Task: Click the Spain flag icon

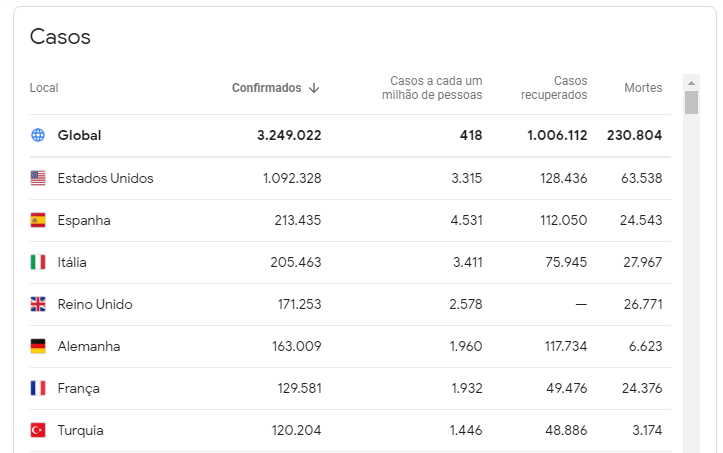Action: pyautogui.click(x=38, y=220)
